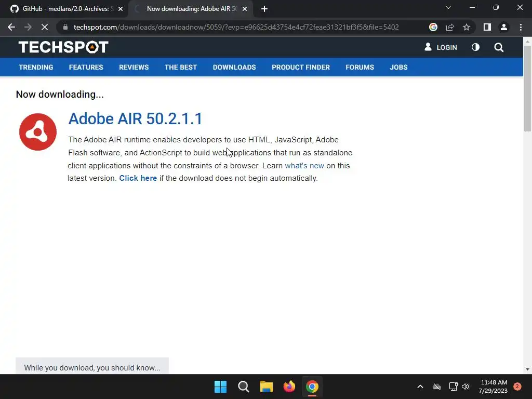Image resolution: width=532 pixels, height=399 pixels.
Task: Close the GitHub tab
Action: (x=121, y=9)
